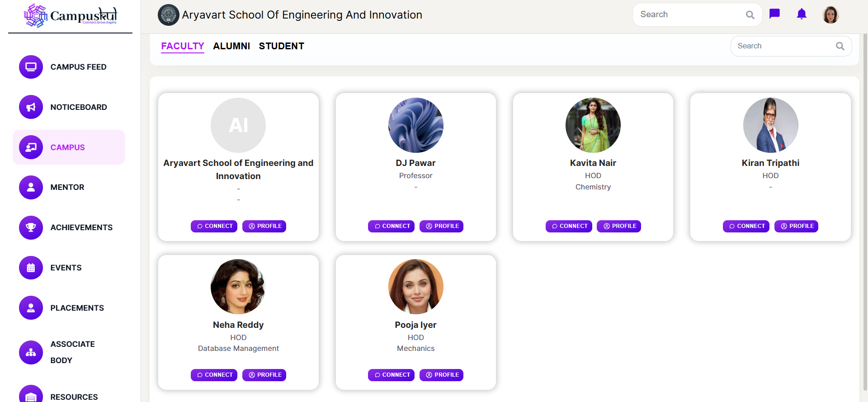Open the Associate Body icon
The width and height of the screenshot is (868, 402).
click(x=31, y=352)
